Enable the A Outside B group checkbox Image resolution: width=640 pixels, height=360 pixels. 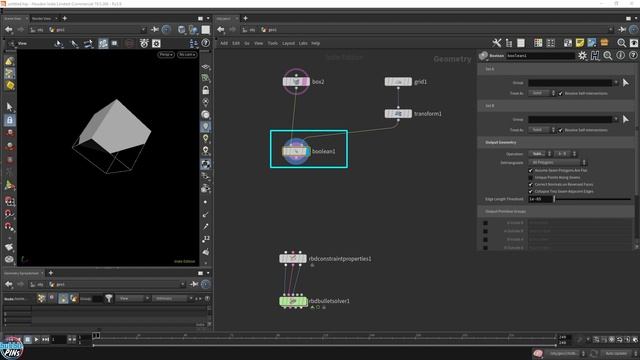click(485, 231)
